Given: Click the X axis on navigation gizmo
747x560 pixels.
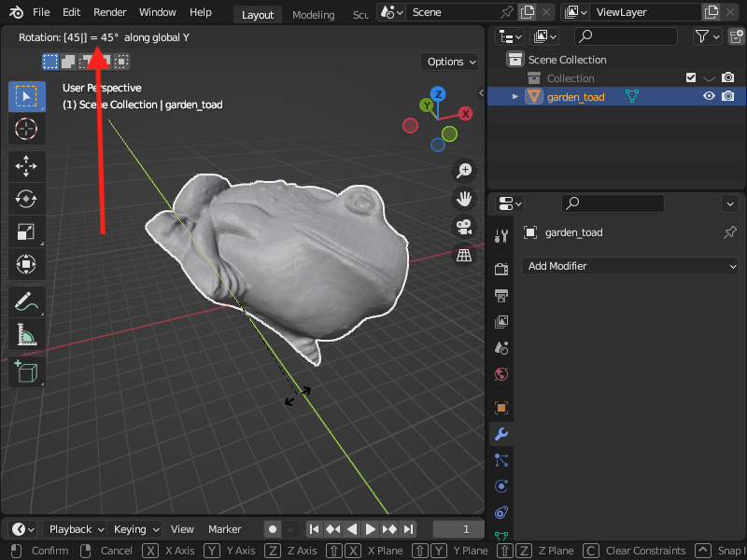Looking at the screenshot, I should (x=465, y=113).
